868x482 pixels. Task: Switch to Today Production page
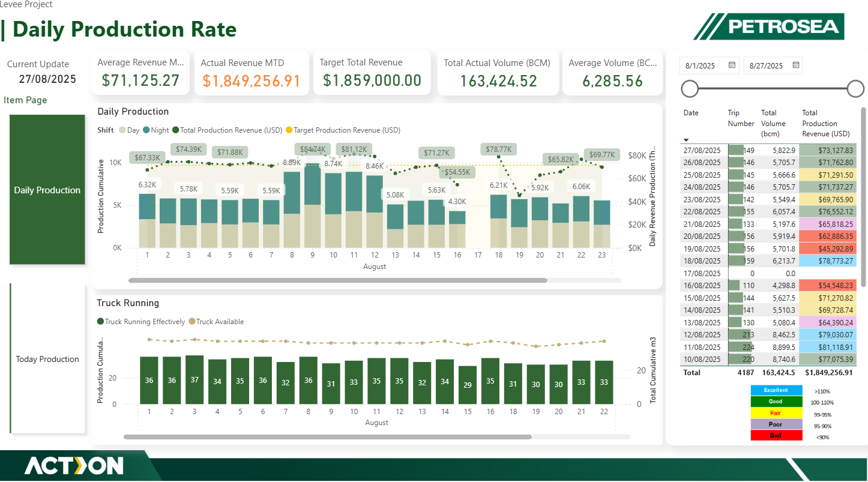click(x=47, y=359)
